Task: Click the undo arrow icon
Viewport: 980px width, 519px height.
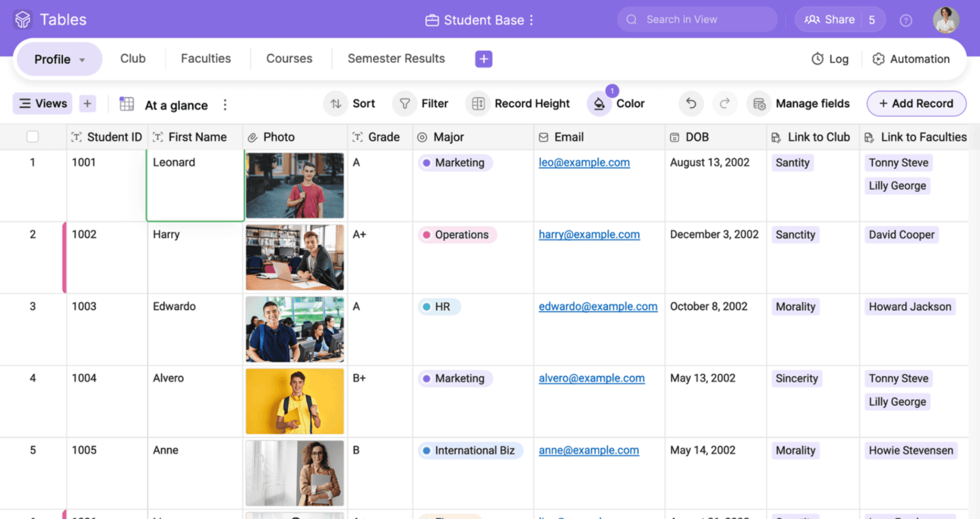Action: [691, 104]
